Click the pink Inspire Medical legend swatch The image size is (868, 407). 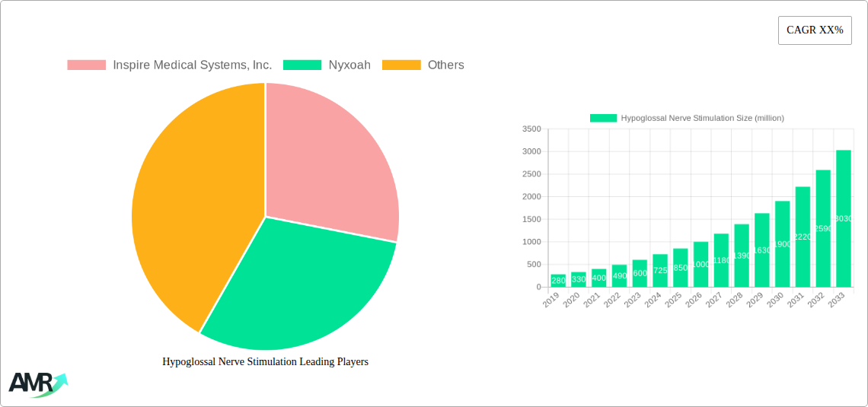tap(86, 65)
